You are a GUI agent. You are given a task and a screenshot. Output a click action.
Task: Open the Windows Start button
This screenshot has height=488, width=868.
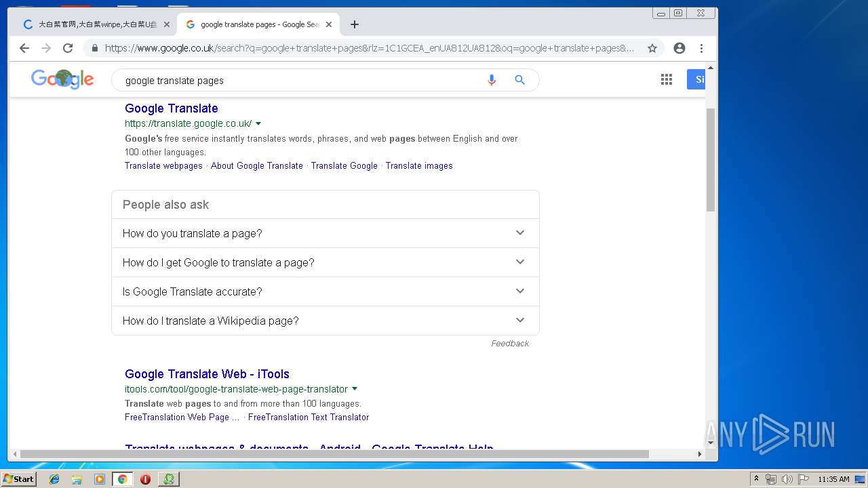coord(18,479)
